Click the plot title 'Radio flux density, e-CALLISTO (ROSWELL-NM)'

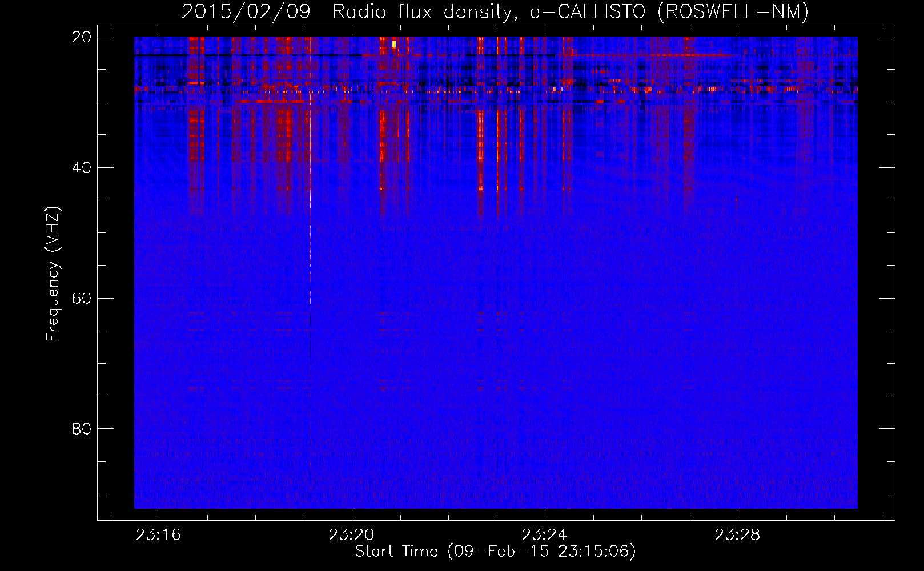[570, 11]
